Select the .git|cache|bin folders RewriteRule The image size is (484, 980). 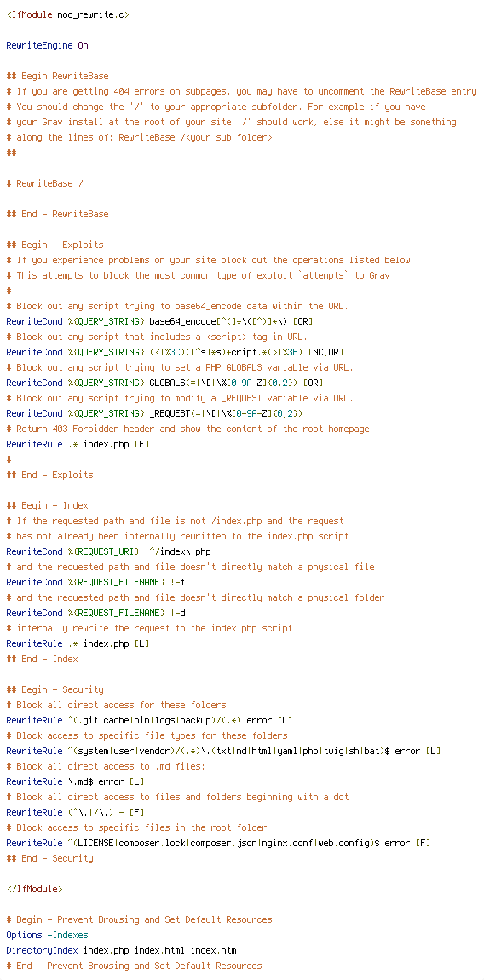[x=149, y=720]
